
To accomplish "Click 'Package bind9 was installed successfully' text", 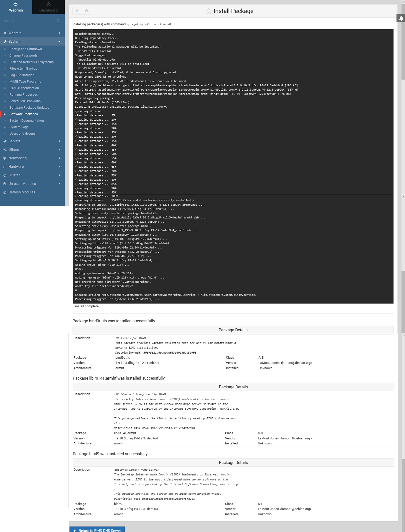I will coord(110,454).
